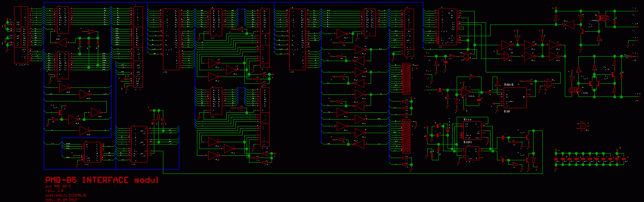644x202 pixels.
Task: Select the optocoupler in the top-right corner
Action: tap(603, 18)
